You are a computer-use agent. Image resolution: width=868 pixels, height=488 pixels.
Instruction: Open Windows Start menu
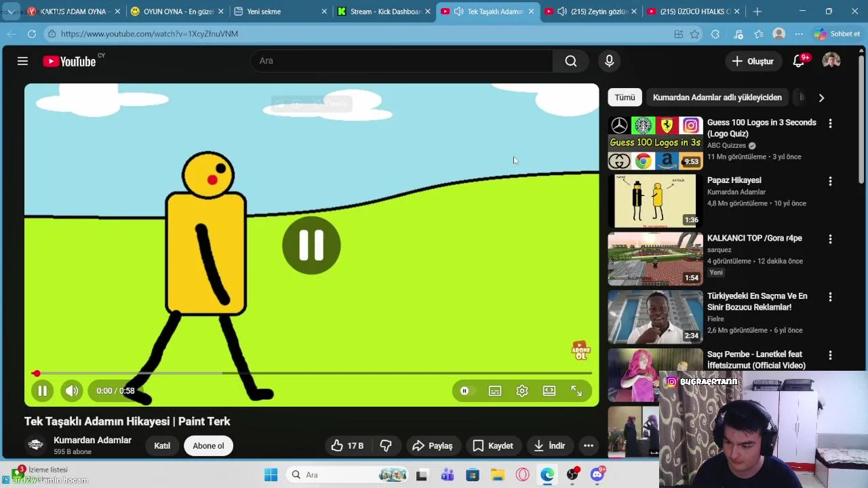pos(271,474)
